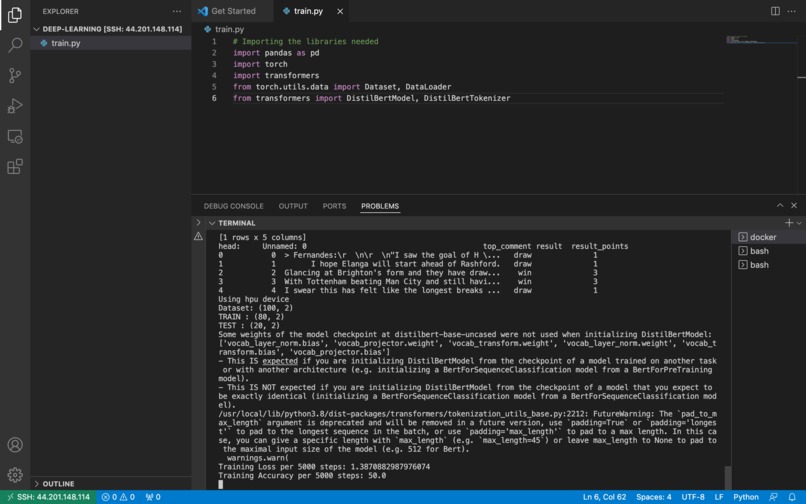The width and height of the screenshot is (806, 504).
Task: Open the Source Control view
Action: [x=15, y=76]
